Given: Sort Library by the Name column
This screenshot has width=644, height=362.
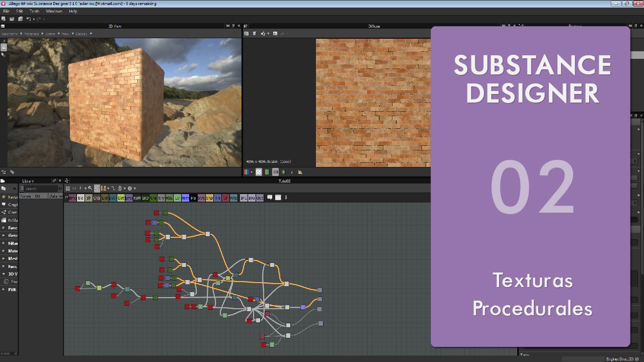Looking at the screenshot, I should coord(25,196).
